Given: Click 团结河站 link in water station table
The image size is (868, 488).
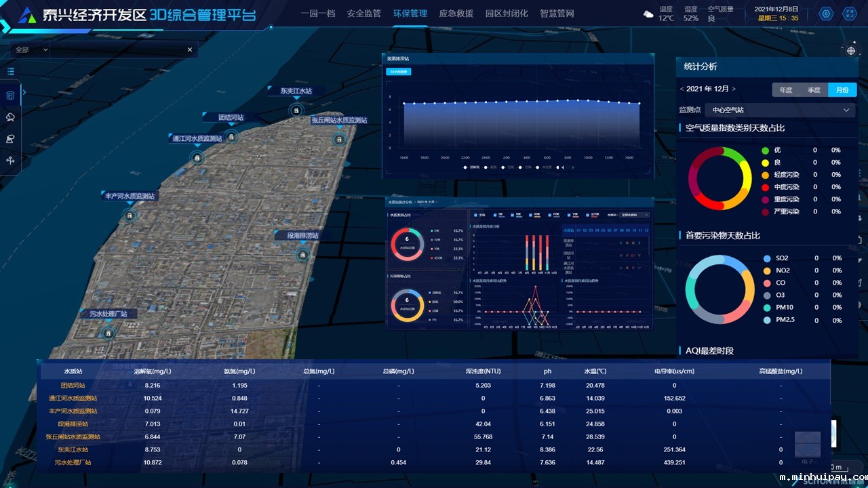Looking at the screenshot, I should (71, 385).
